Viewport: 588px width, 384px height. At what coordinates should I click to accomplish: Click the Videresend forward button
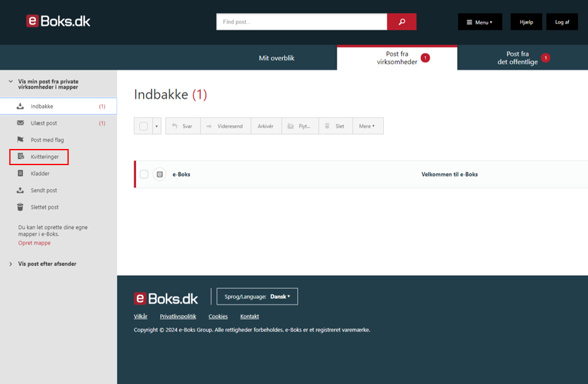tap(225, 126)
